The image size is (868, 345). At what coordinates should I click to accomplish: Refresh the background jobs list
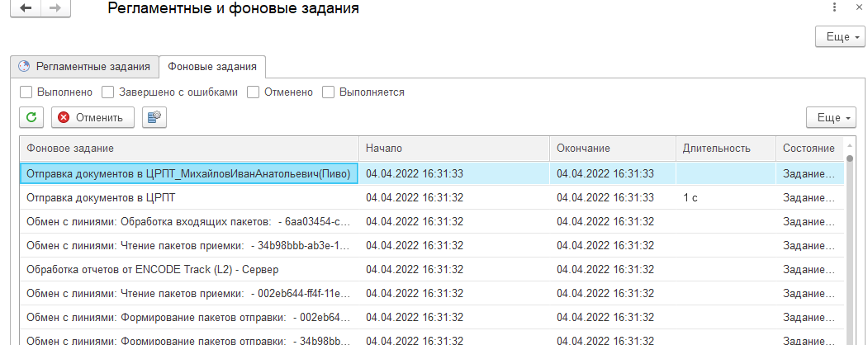pyautogui.click(x=31, y=117)
